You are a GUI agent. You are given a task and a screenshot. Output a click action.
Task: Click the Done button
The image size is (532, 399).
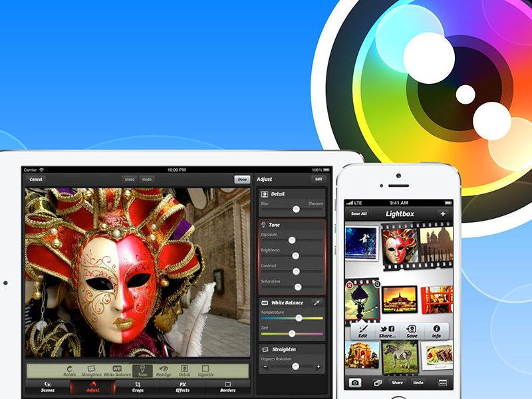click(242, 179)
